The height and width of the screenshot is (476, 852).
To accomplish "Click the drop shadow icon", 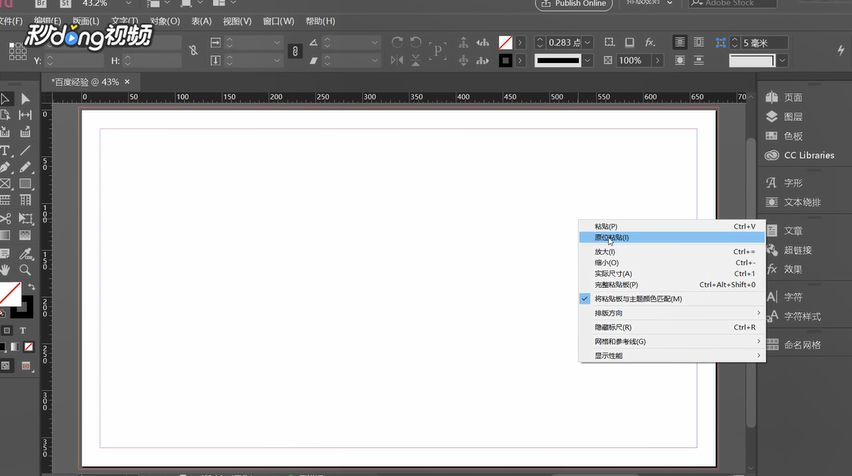I will click(629, 42).
